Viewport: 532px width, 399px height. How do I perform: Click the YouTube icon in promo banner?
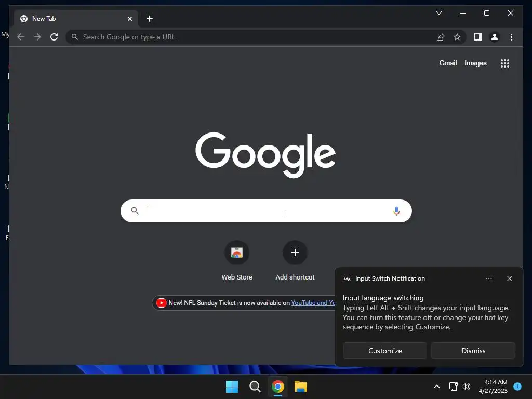(162, 303)
